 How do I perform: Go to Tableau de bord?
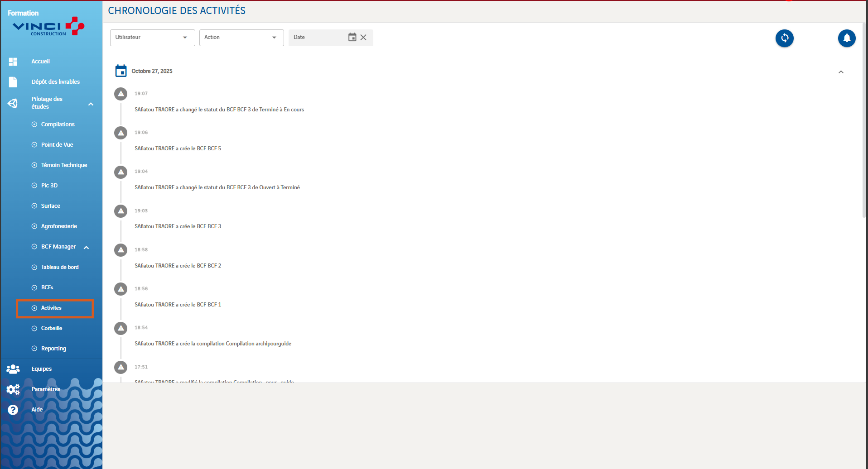(59, 267)
